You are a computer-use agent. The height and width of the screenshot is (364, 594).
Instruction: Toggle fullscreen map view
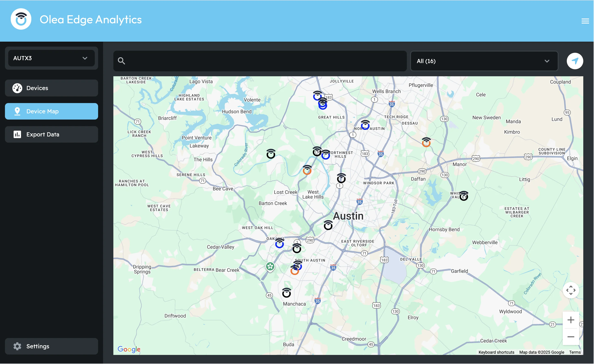pos(571,290)
